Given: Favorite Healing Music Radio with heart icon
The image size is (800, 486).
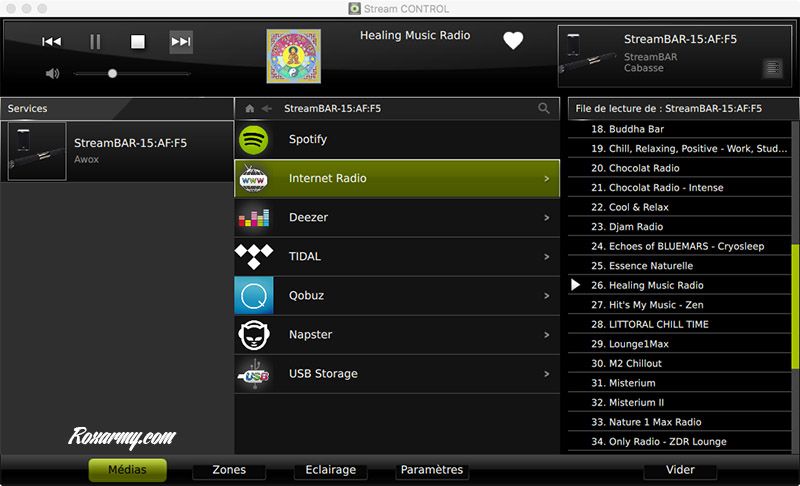Looking at the screenshot, I should pyautogui.click(x=513, y=41).
